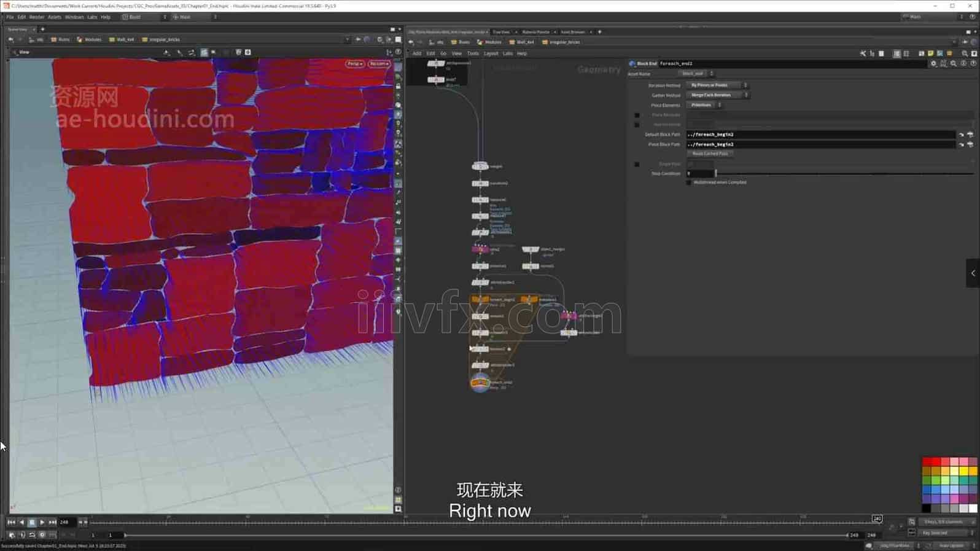Screen dimensions: 980x551
Task: Open the Key Selected dropdown
Action: [x=947, y=533]
